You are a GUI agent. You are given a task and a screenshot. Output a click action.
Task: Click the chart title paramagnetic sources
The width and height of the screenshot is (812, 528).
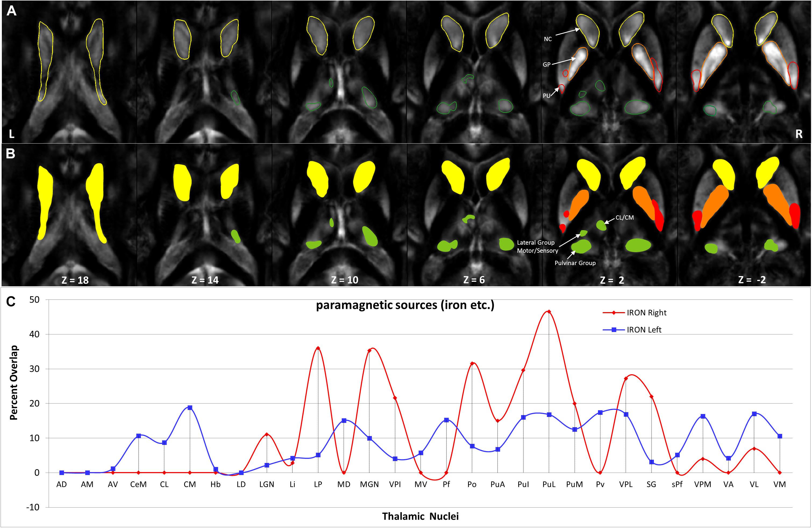[405, 305]
